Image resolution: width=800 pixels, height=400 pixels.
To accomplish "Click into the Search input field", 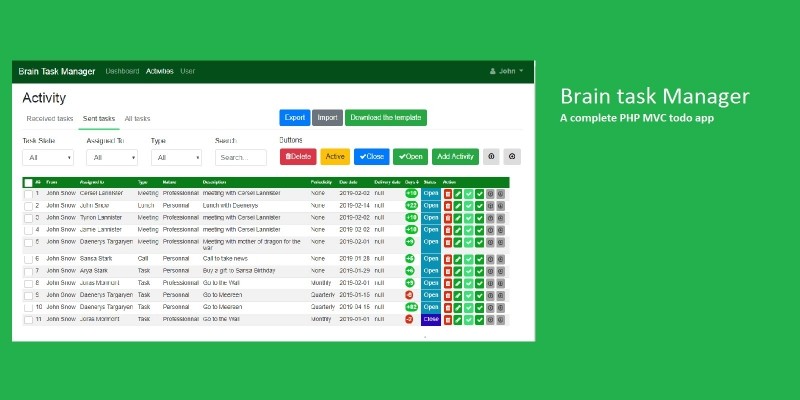I will 240,157.
